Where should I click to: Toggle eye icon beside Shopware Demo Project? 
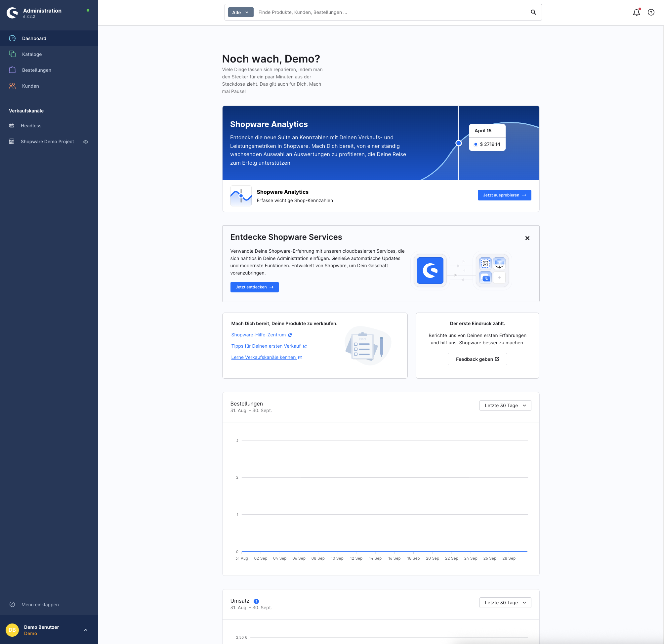click(86, 142)
